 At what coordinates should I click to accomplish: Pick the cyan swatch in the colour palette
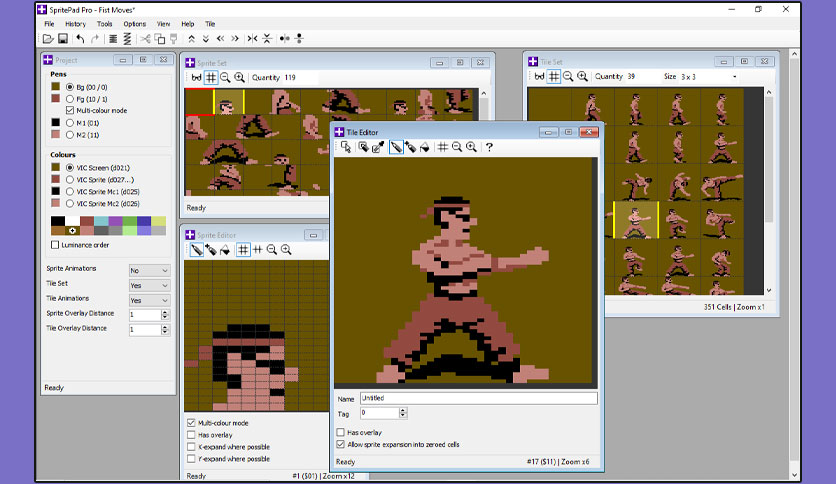coord(101,221)
